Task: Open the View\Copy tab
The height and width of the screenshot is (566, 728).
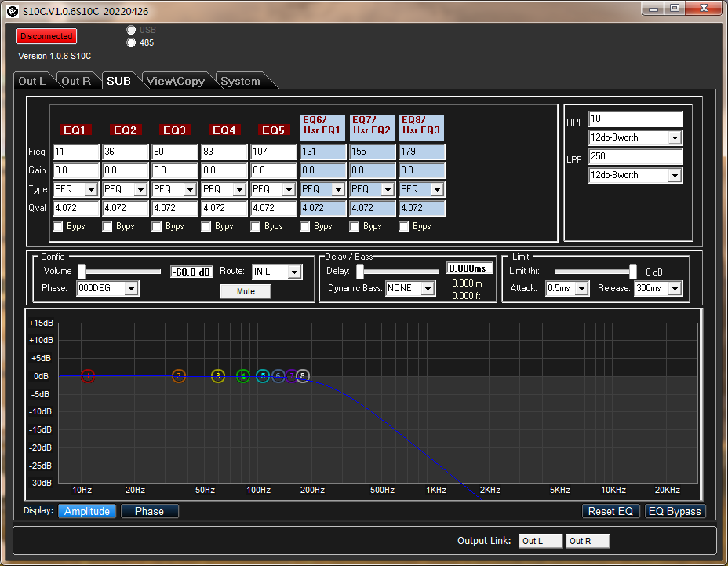Action: tap(176, 81)
